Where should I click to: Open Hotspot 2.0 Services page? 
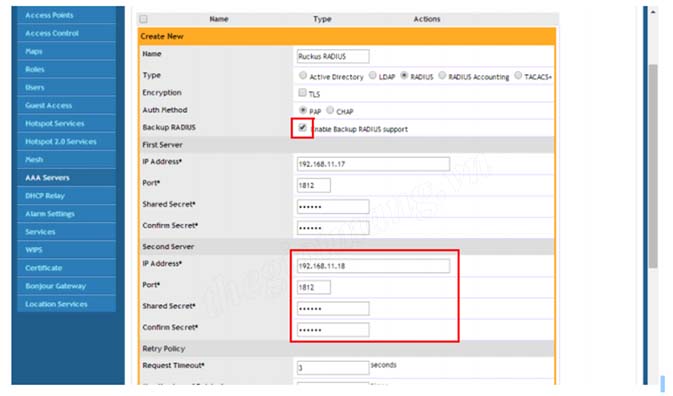coord(67,142)
